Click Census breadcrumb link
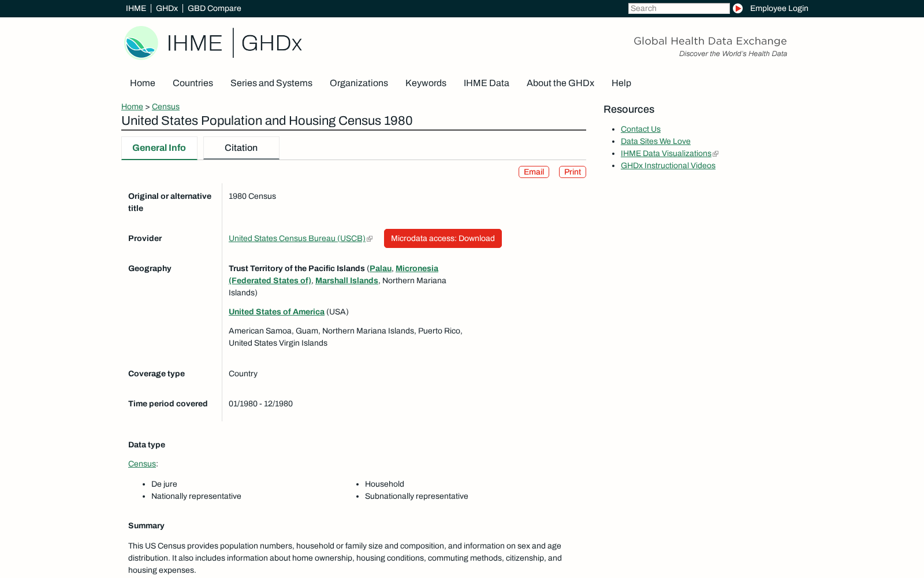 (x=166, y=106)
